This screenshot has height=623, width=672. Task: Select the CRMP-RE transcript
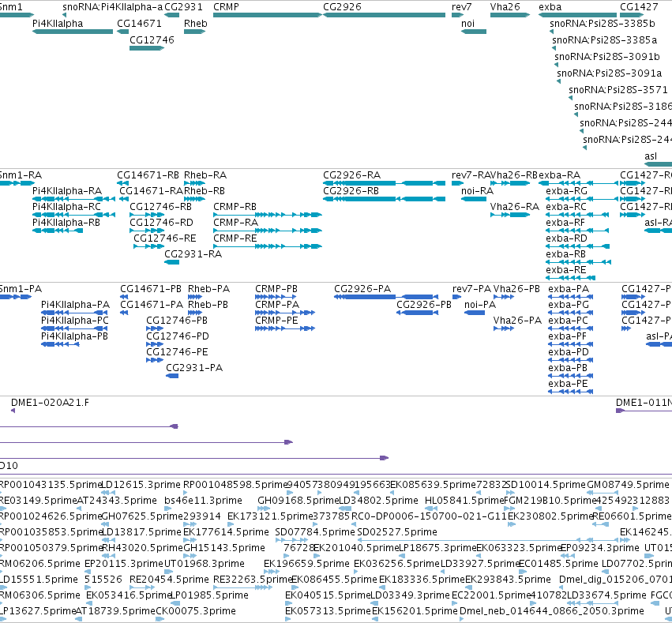coord(268,246)
